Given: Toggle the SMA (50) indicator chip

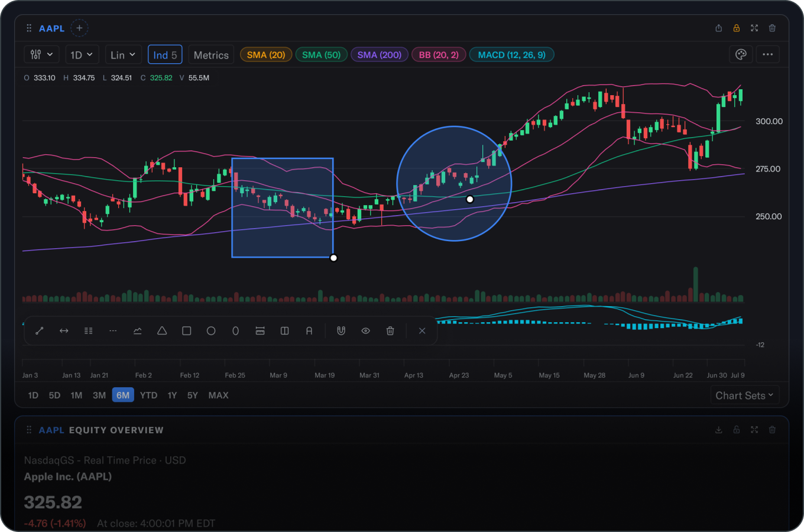Looking at the screenshot, I should pos(322,55).
